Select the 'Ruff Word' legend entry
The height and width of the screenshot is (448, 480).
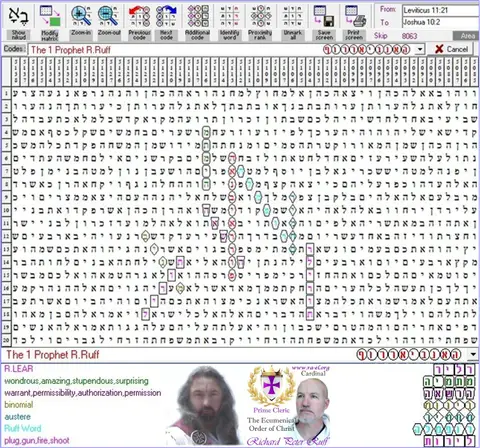pyautogui.click(x=23, y=428)
